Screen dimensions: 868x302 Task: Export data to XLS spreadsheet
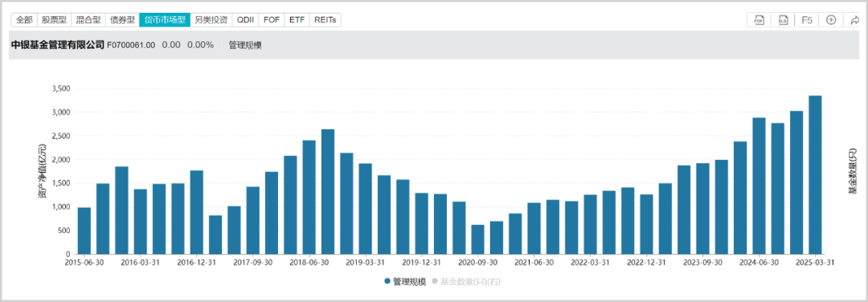click(x=784, y=20)
